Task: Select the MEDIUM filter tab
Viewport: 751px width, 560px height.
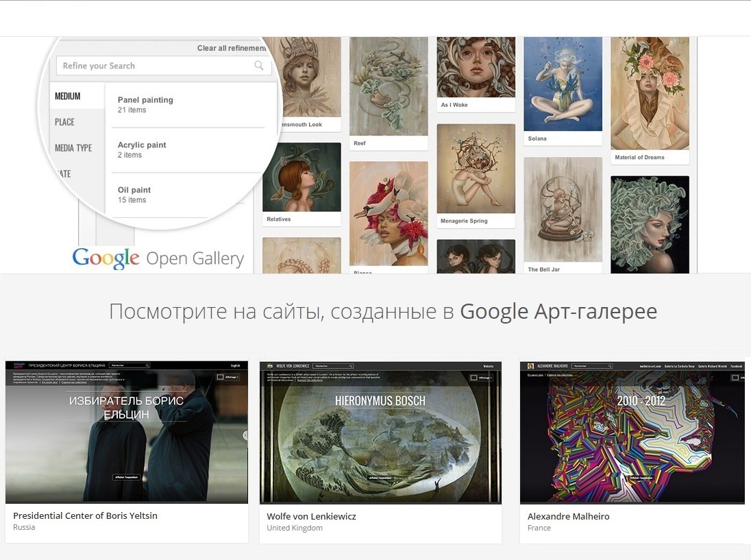Action: [68, 96]
